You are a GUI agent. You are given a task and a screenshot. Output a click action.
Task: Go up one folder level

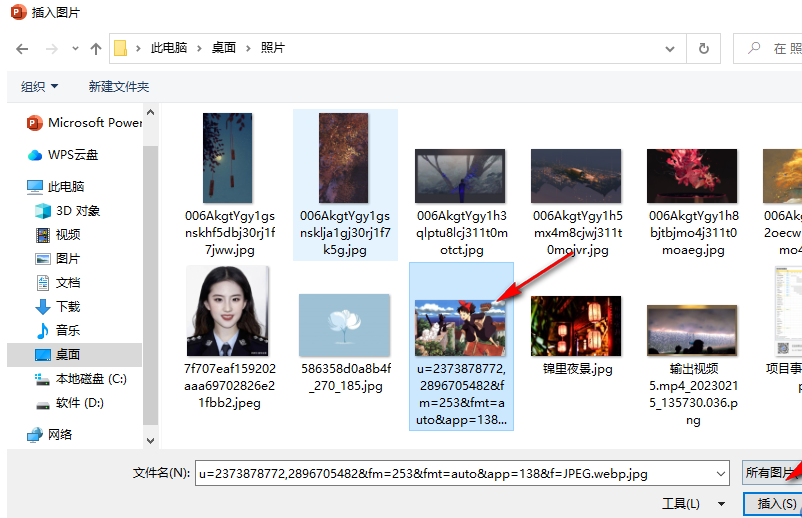(96, 49)
